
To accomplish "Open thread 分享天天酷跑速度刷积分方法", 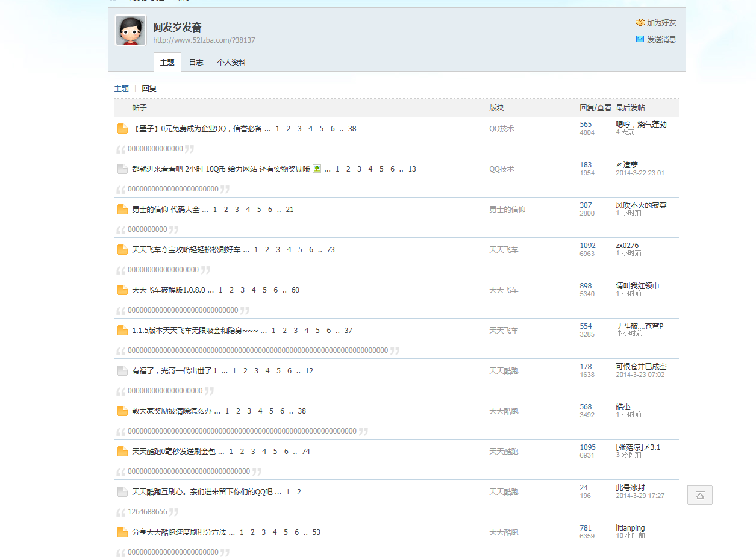I will point(179,532).
